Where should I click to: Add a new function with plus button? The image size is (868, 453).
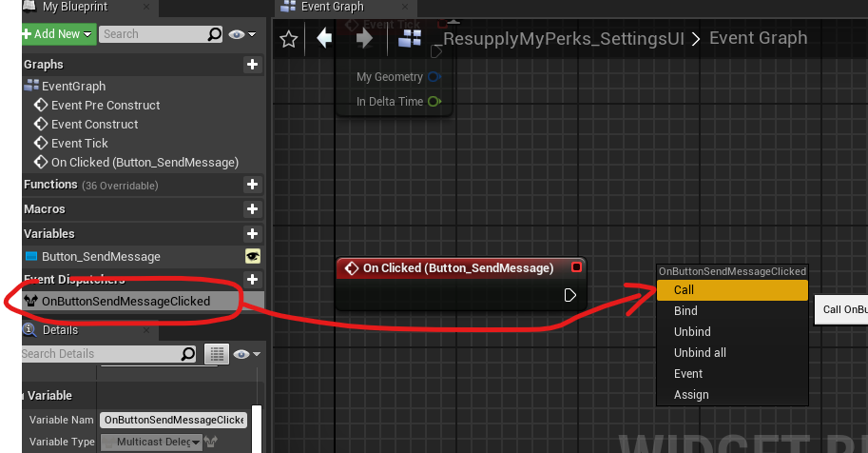coord(252,184)
